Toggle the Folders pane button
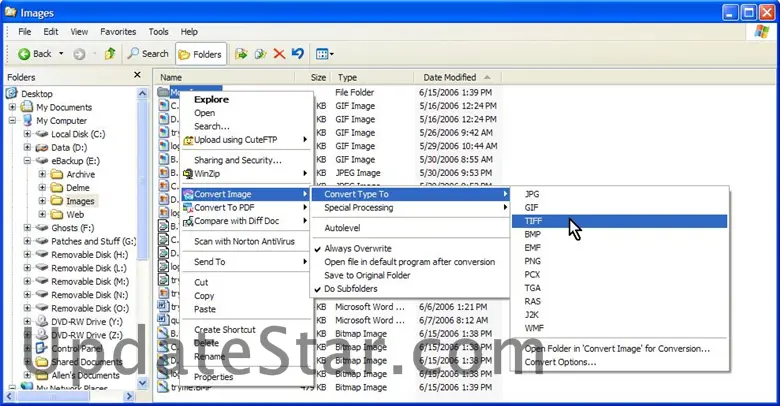 tap(200, 54)
